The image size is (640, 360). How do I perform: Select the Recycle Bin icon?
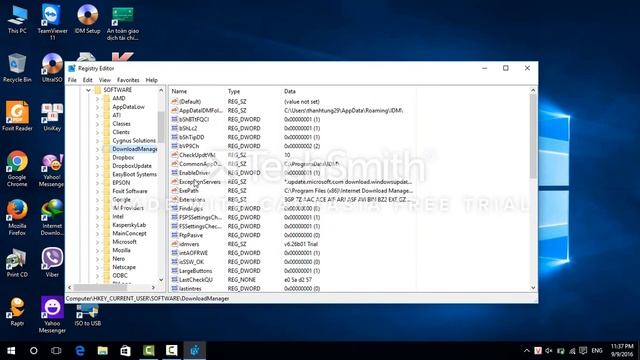[17, 68]
